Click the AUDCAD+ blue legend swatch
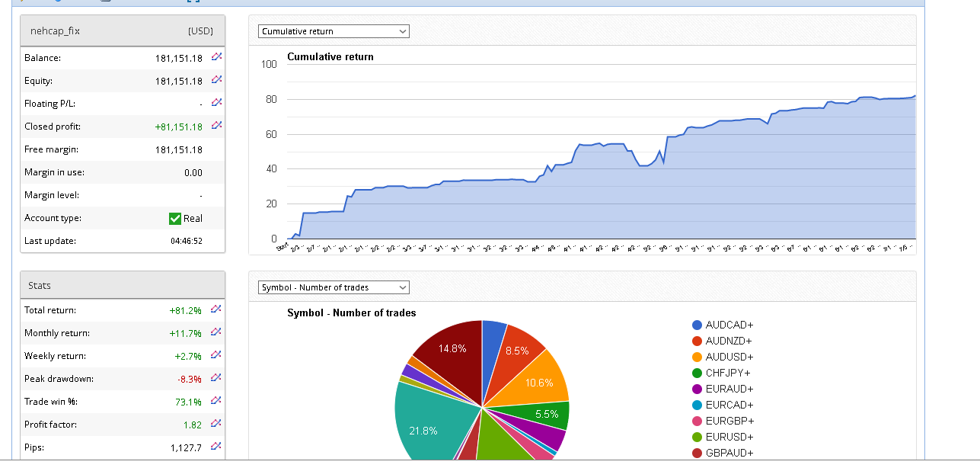980x468 pixels. 697,325
